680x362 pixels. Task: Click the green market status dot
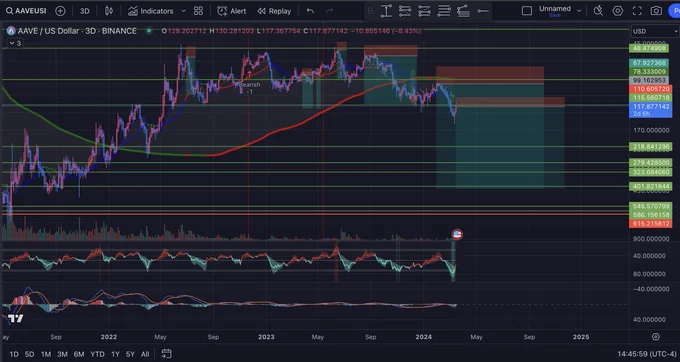pos(149,31)
